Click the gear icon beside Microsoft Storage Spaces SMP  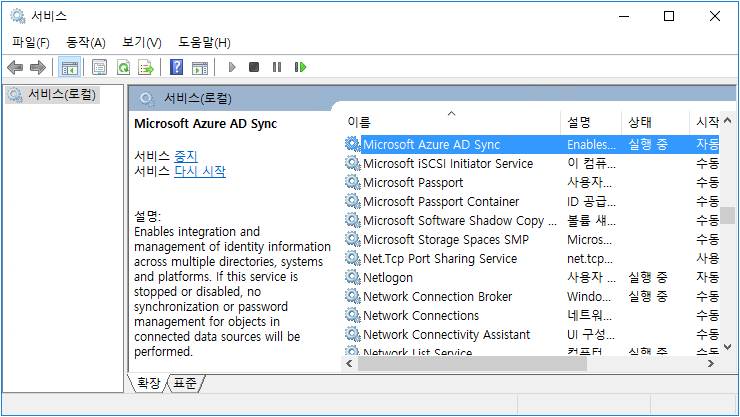(x=353, y=239)
